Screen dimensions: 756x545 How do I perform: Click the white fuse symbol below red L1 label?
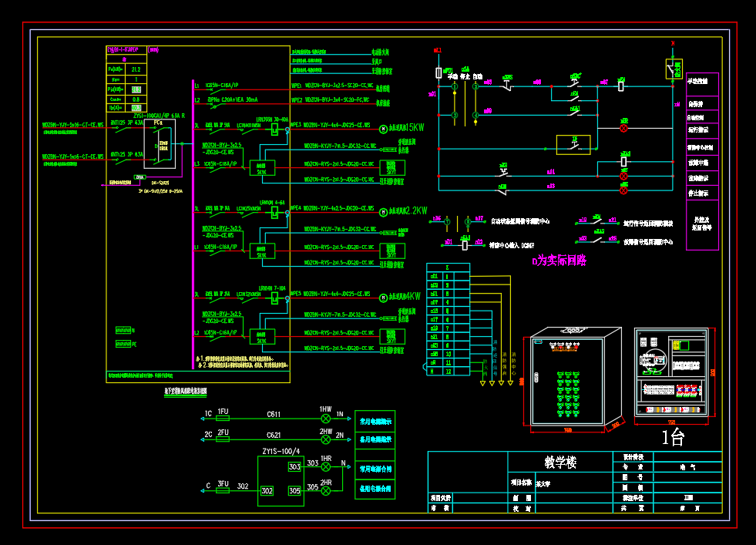(438, 72)
